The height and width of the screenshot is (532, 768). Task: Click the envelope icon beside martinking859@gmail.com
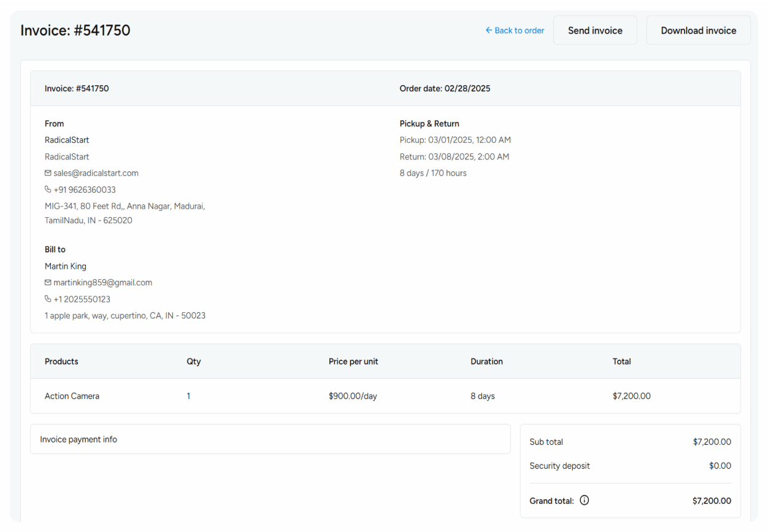coord(47,282)
